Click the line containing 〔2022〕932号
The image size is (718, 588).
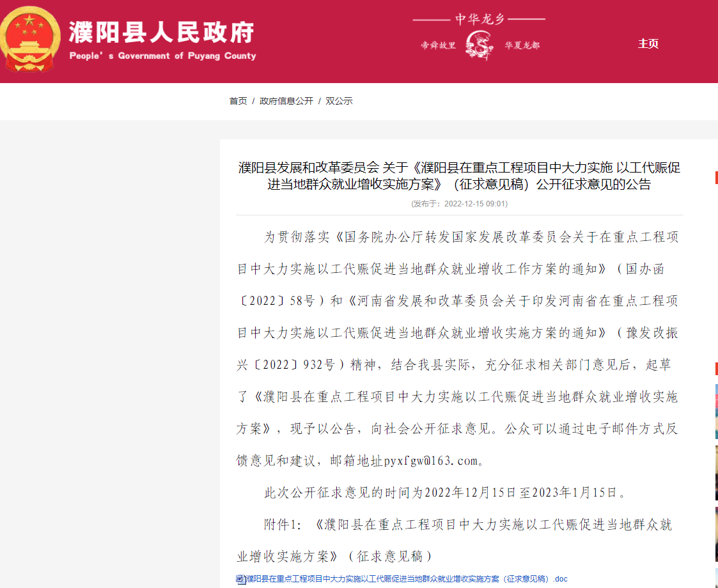(x=454, y=365)
